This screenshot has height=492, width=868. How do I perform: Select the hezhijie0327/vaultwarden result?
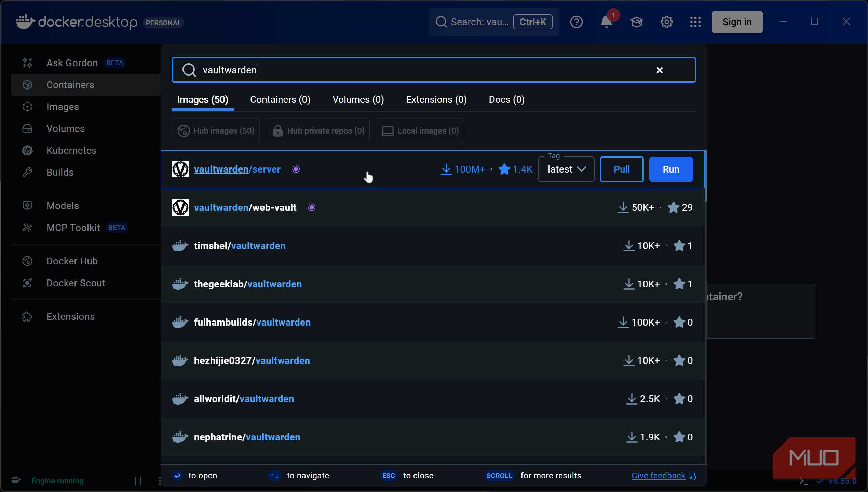coord(433,360)
